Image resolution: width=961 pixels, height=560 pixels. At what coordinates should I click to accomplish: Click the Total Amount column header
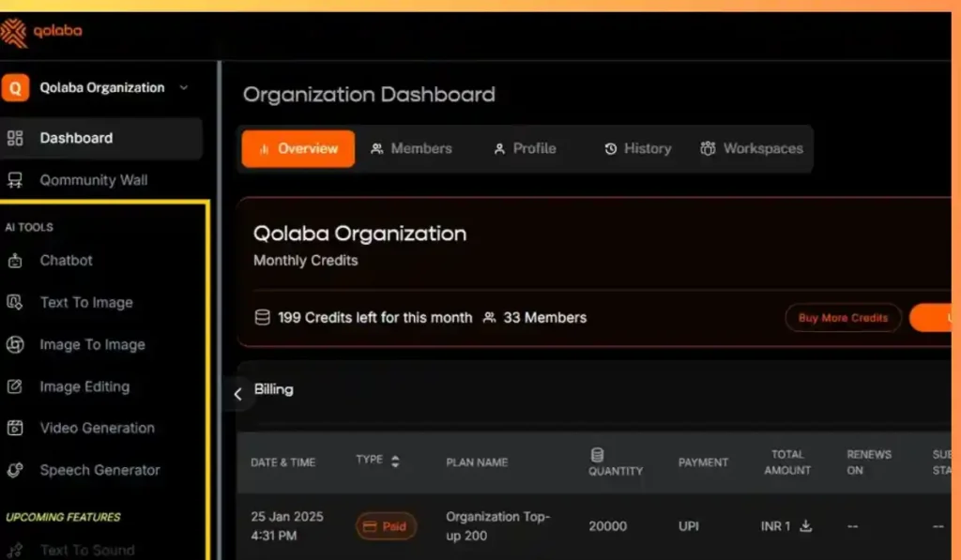pyautogui.click(x=787, y=462)
